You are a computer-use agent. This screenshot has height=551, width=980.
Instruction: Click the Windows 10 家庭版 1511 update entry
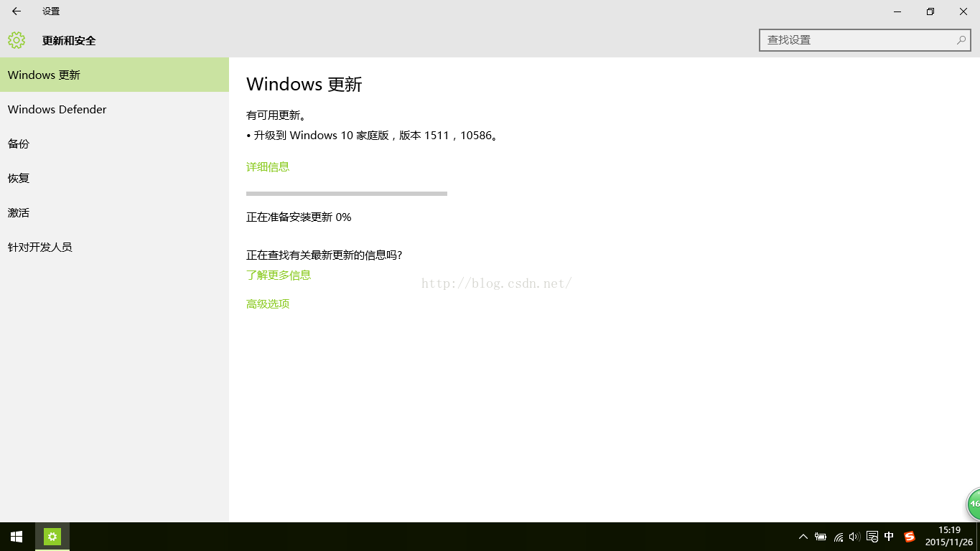(x=372, y=135)
